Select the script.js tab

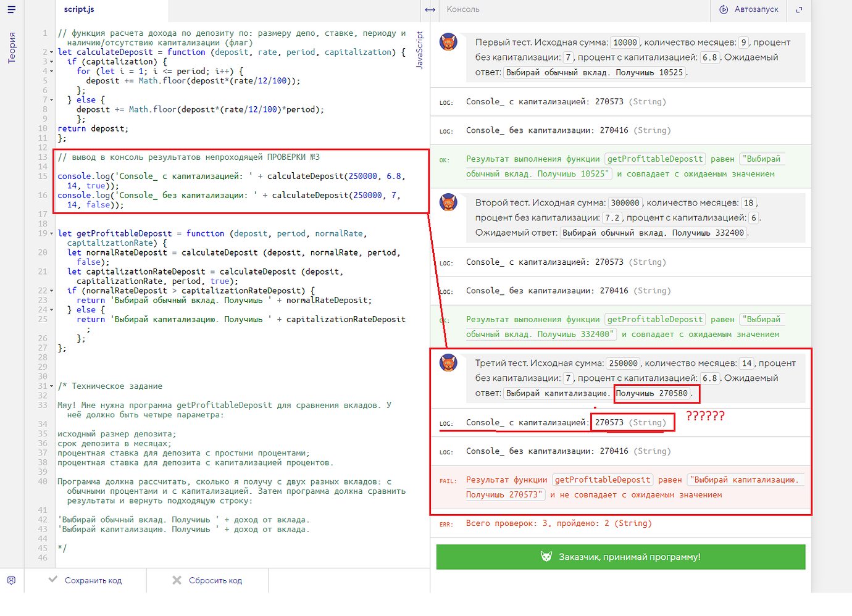(79, 10)
